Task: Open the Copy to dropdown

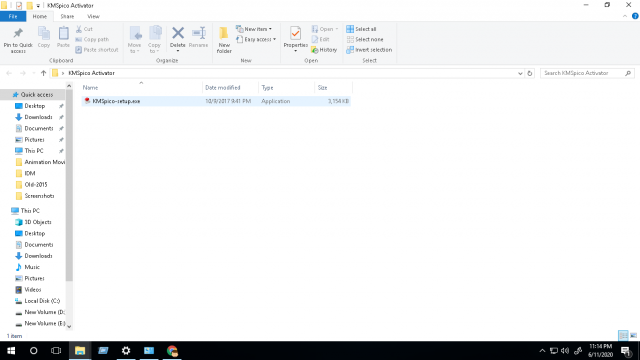Action: [154, 40]
